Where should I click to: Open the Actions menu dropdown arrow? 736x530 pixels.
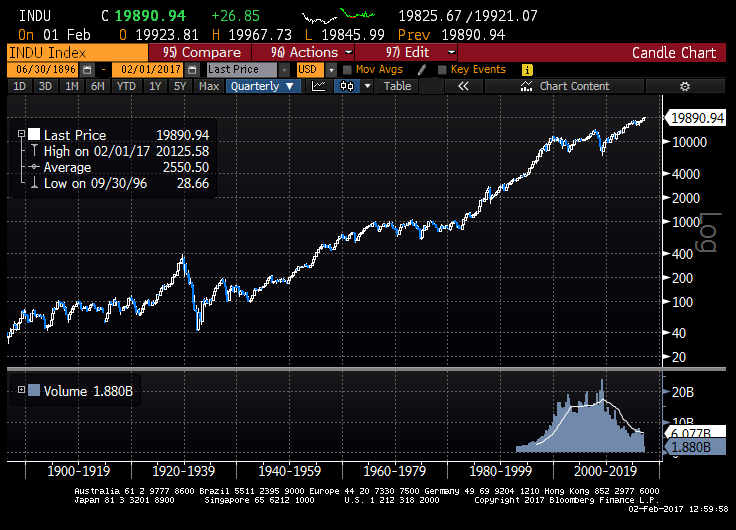coord(349,52)
